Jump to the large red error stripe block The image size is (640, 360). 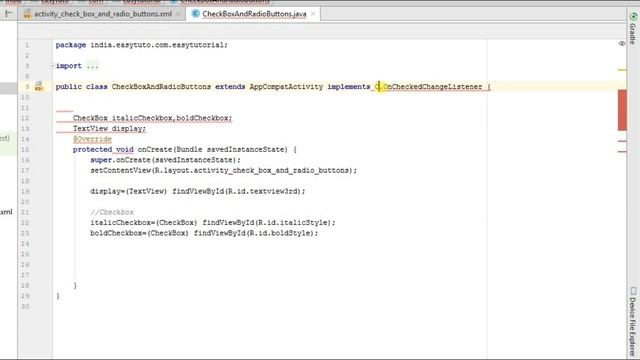click(622, 110)
